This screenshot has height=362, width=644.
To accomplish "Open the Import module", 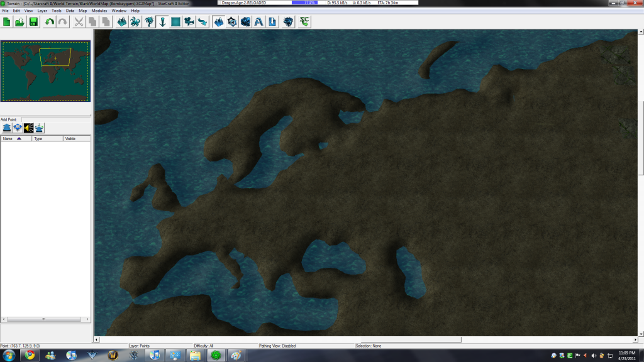I will (x=272, y=22).
